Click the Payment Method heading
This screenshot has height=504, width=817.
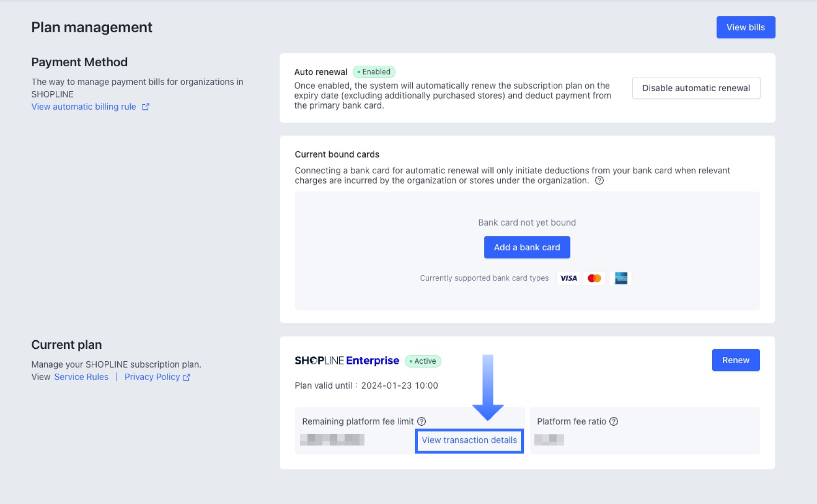[79, 62]
